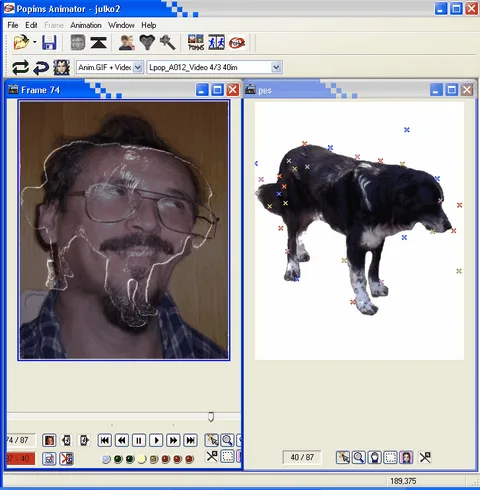480x490 pixels.
Task: Click the 189,375 coordinates in status bar
Action: [403, 481]
